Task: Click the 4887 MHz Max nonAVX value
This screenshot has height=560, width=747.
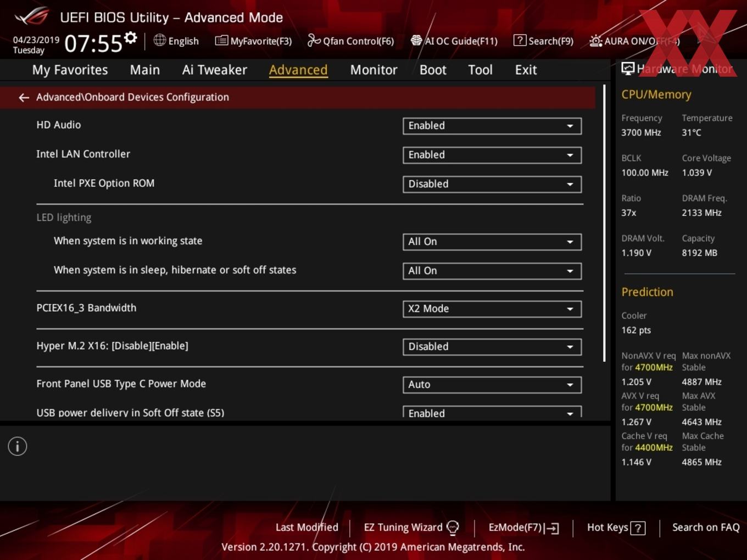Action: point(701,382)
